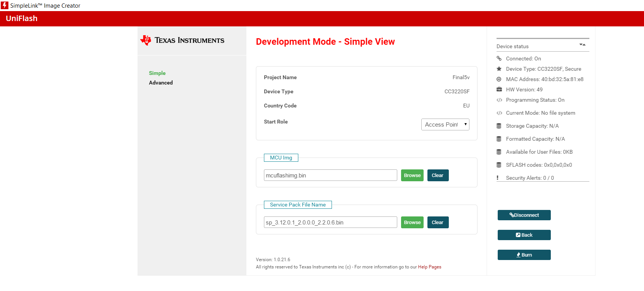Click the Device Type star icon
This screenshot has width=644, height=291.
coord(499,69)
